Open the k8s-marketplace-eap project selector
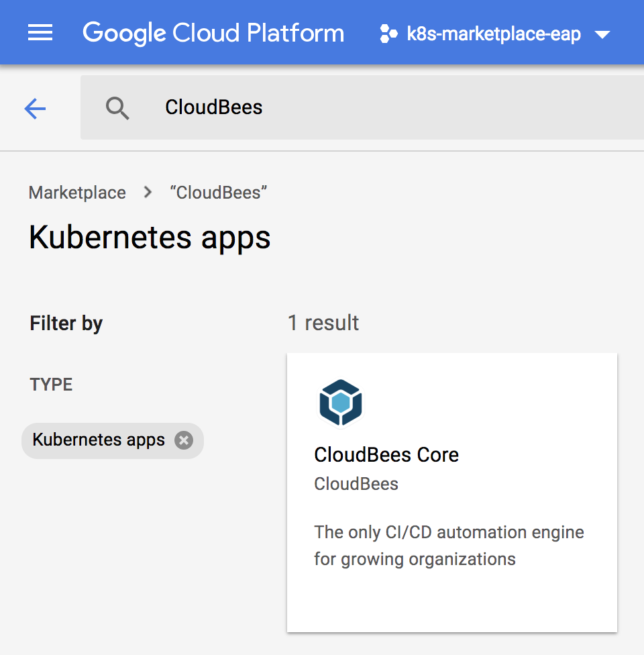The width and height of the screenshot is (644, 655). pos(494,34)
